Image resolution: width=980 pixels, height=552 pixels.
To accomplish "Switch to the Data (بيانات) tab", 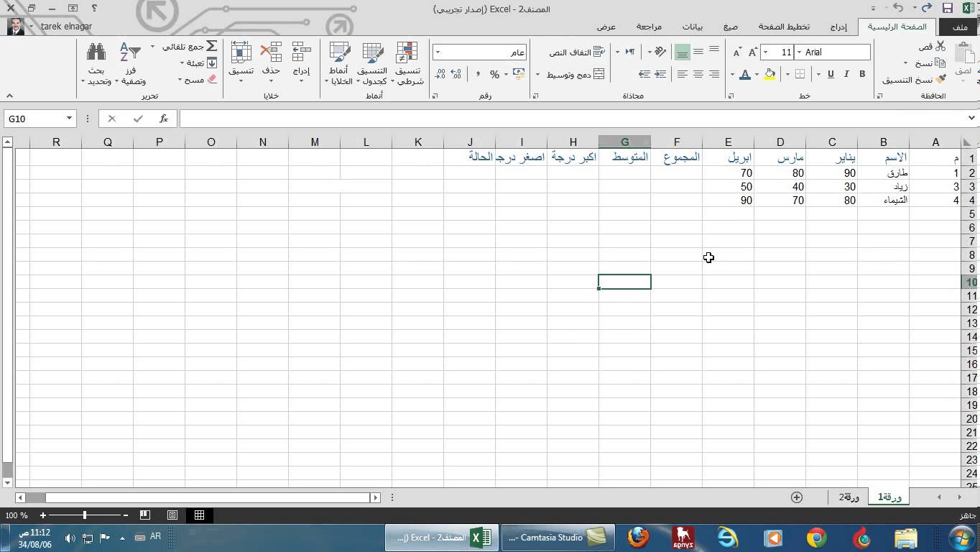I will coord(692,27).
